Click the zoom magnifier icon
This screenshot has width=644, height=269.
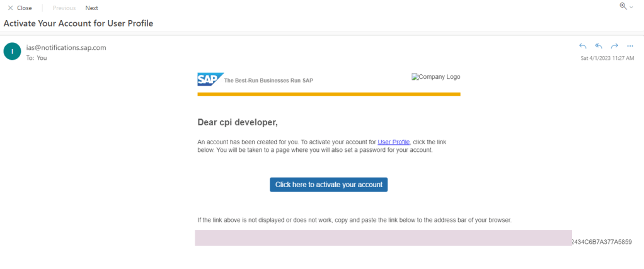click(623, 6)
